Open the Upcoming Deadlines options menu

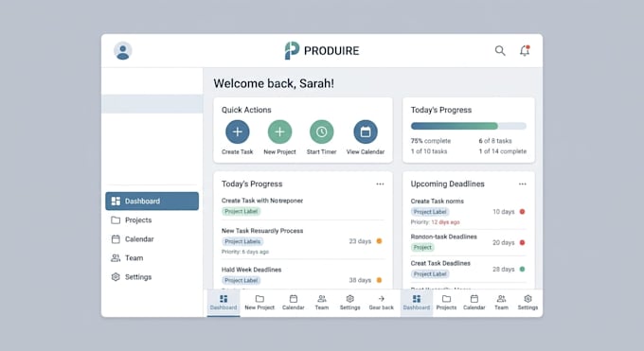(523, 184)
